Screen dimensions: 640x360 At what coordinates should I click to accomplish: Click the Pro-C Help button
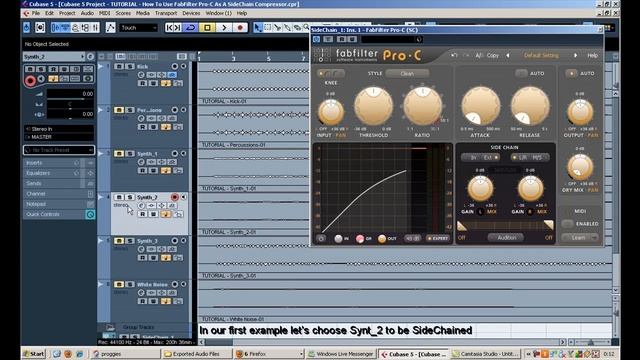coord(592,55)
